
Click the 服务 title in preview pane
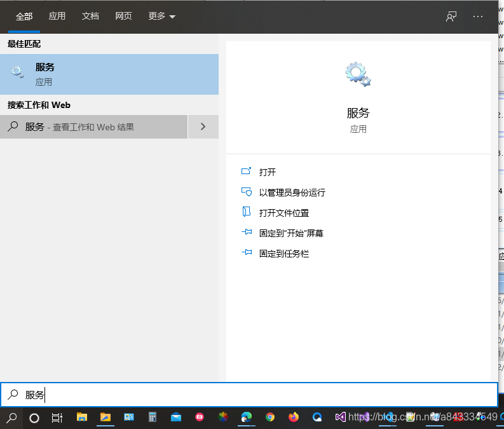[358, 112]
